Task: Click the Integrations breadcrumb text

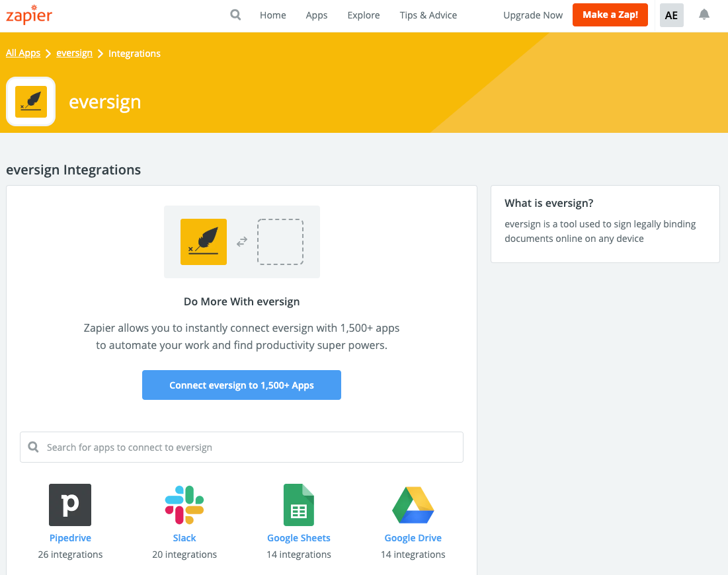Action: (x=134, y=54)
